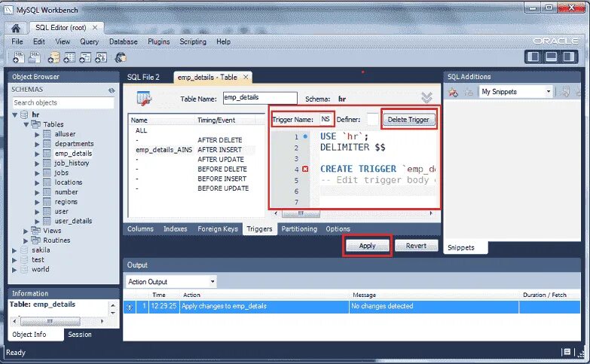Image resolution: width=590 pixels, height=364 pixels.
Task: Click the test schema database icon
Action: 24,260
